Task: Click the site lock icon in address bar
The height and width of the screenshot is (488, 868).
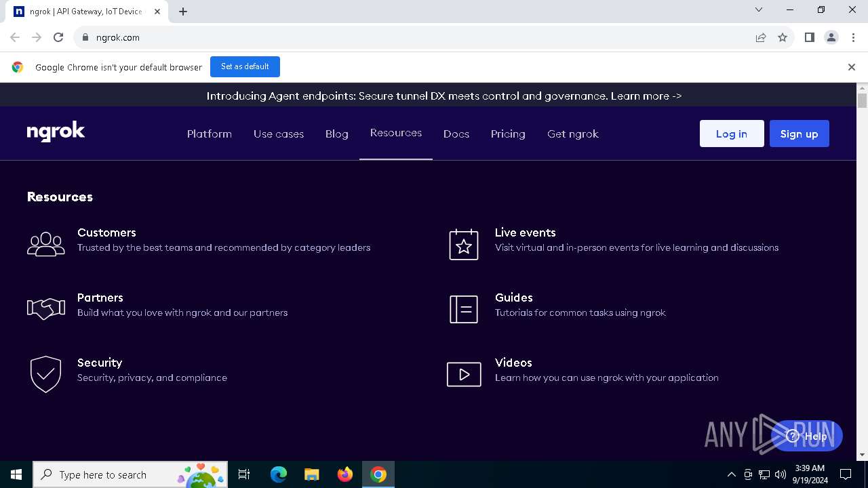Action: (x=85, y=37)
